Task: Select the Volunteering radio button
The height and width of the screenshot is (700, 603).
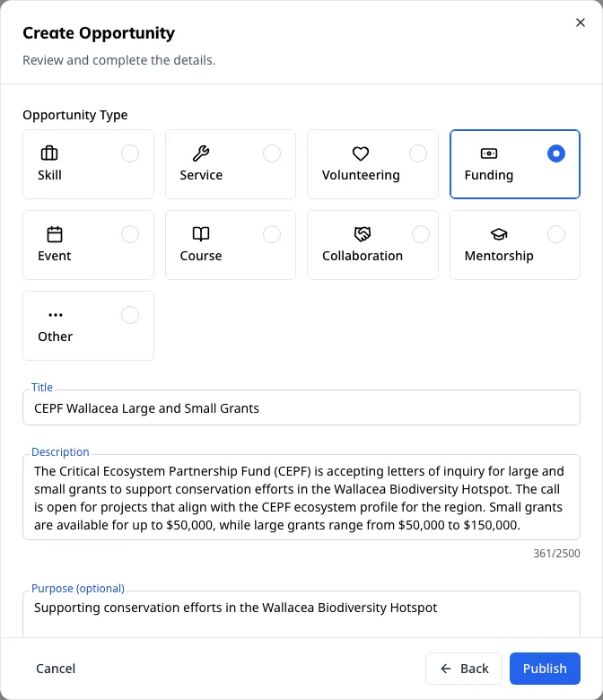Action: click(418, 153)
